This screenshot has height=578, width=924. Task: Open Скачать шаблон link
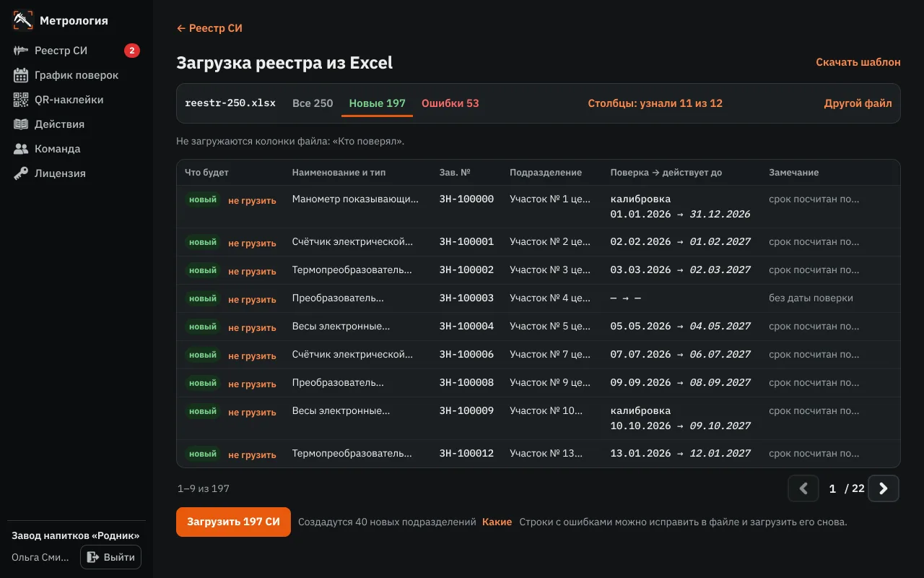[x=858, y=62]
